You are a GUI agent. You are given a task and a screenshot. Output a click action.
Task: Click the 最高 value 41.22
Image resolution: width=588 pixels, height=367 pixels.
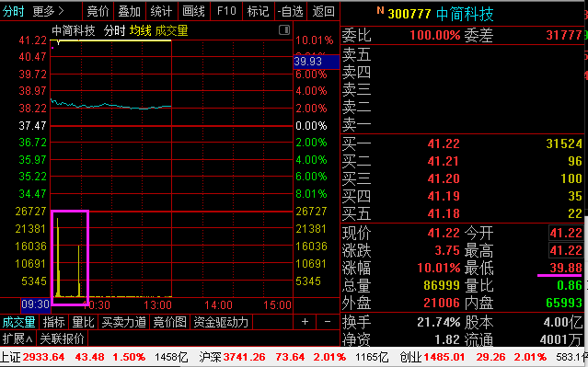pyautogui.click(x=566, y=250)
